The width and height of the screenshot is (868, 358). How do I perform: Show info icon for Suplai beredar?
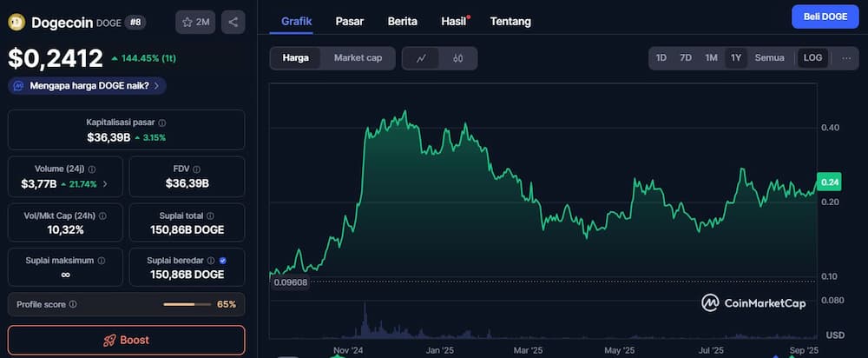pos(211,261)
